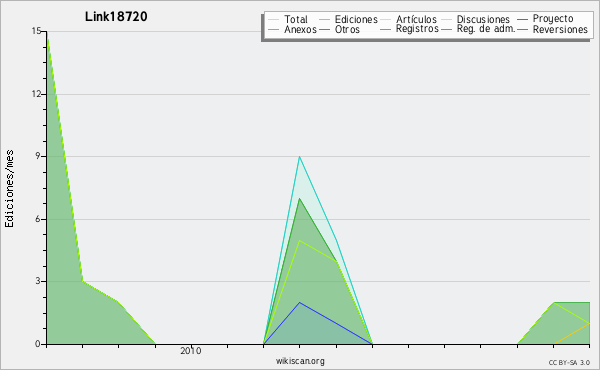This screenshot has width=600, height=370.
Task: Click the y-axis value 6
Action: pyautogui.click(x=38, y=219)
